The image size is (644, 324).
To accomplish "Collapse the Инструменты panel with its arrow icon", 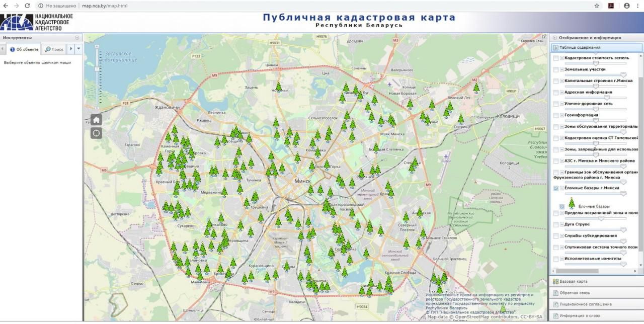I will pos(77,38).
